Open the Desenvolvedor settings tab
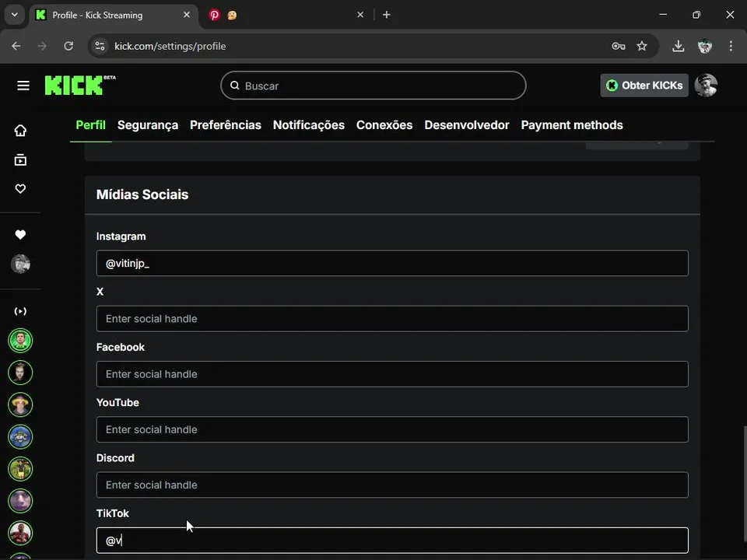 click(x=466, y=124)
